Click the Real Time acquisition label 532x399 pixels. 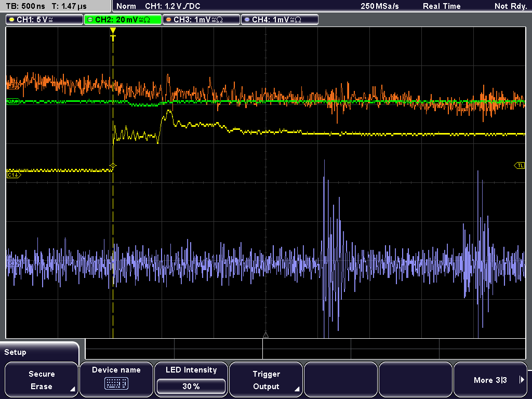[x=442, y=6]
